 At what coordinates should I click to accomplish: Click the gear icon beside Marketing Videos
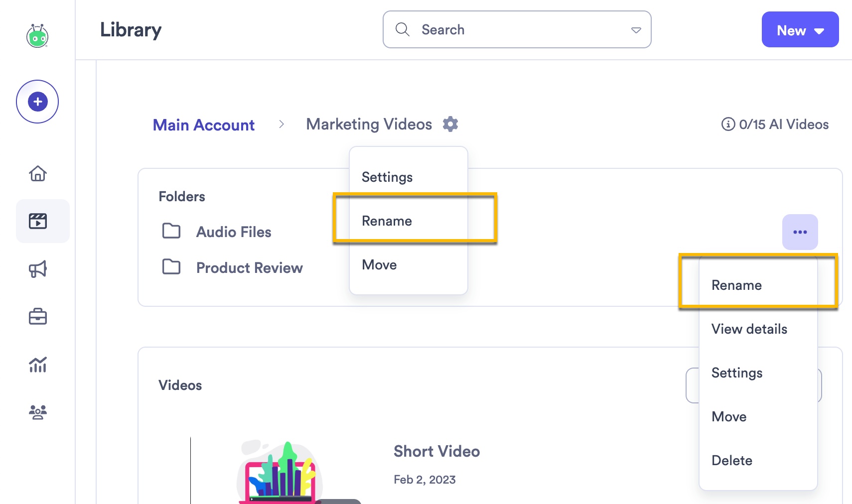click(x=450, y=124)
